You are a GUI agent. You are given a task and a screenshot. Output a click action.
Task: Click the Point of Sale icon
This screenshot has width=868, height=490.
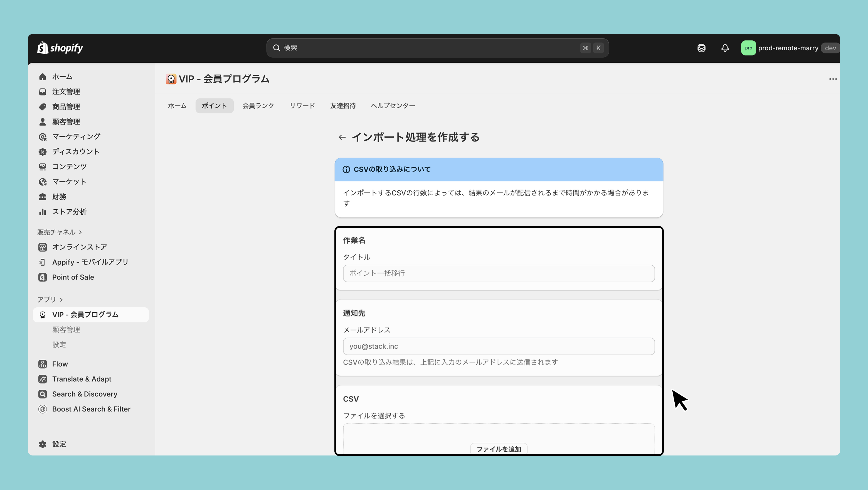[x=43, y=277]
